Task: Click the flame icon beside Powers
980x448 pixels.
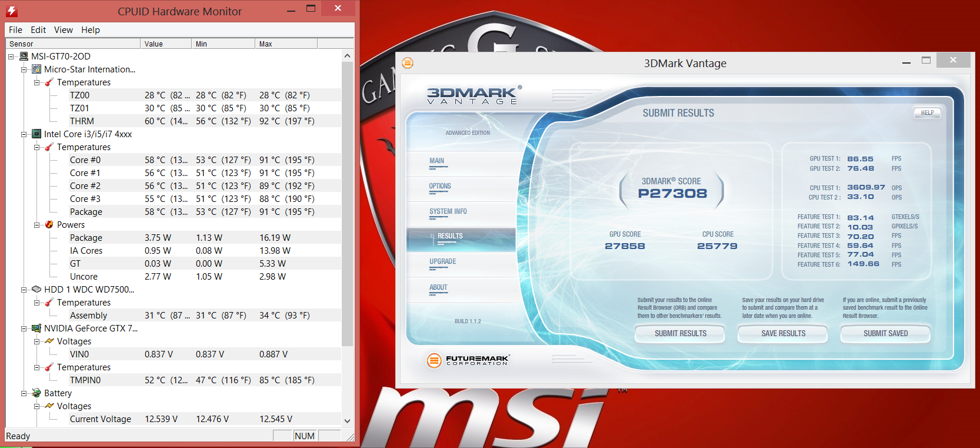Action: pyautogui.click(x=49, y=225)
